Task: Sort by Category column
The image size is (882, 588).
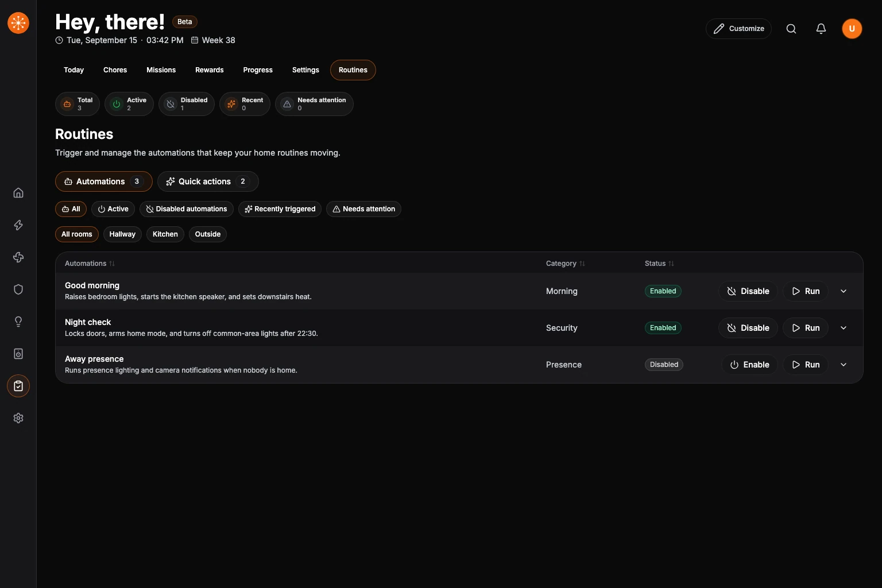Action: point(566,264)
